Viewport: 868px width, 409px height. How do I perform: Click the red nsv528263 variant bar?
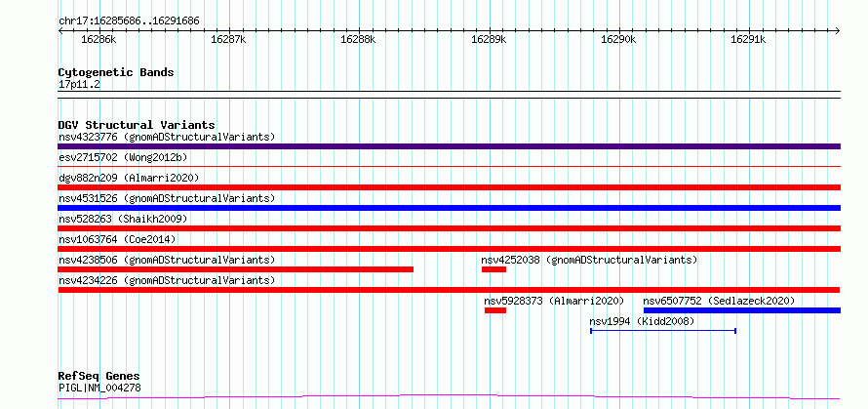click(449, 228)
